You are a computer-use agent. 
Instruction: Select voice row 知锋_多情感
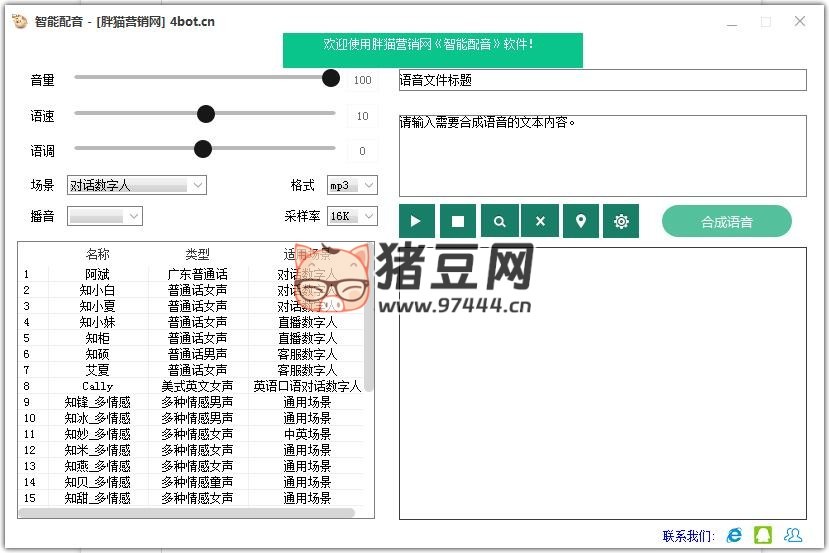[x=191, y=402]
